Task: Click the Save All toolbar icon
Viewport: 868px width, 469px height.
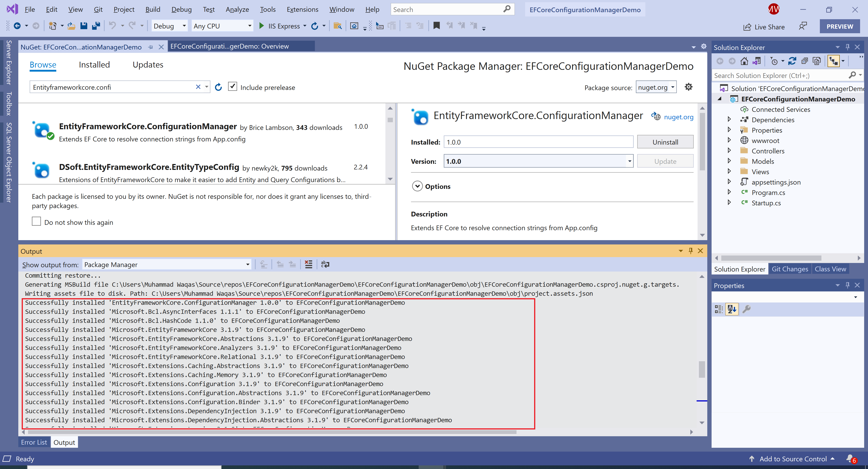Action: coord(96,26)
